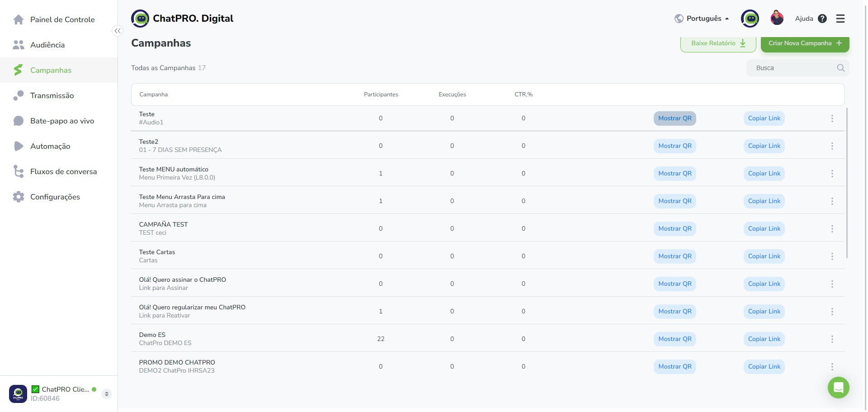The width and height of the screenshot is (868, 412).
Task: Go to Configurações menu item
Action: tap(59, 197)
